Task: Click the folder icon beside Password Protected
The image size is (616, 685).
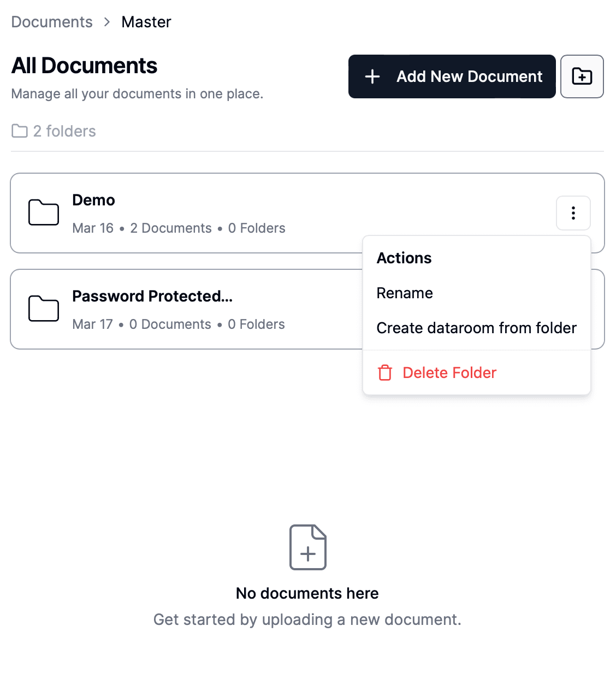Action: coord(43,309)
